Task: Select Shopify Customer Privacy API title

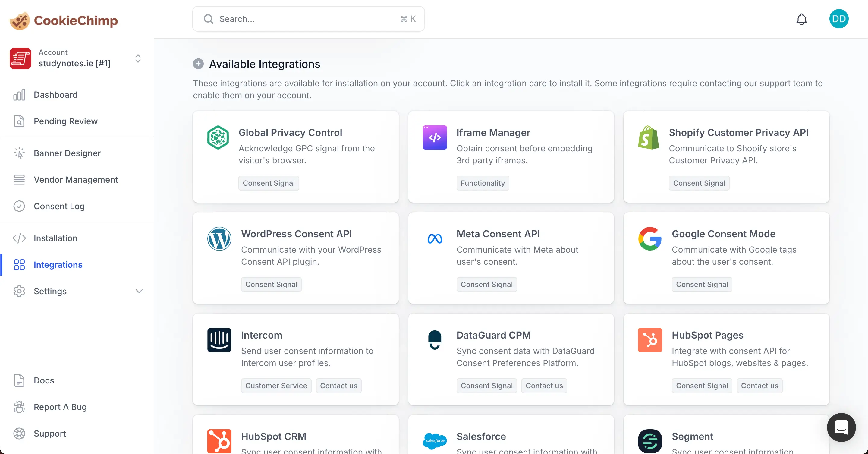Action: click(x=739, y=132)
